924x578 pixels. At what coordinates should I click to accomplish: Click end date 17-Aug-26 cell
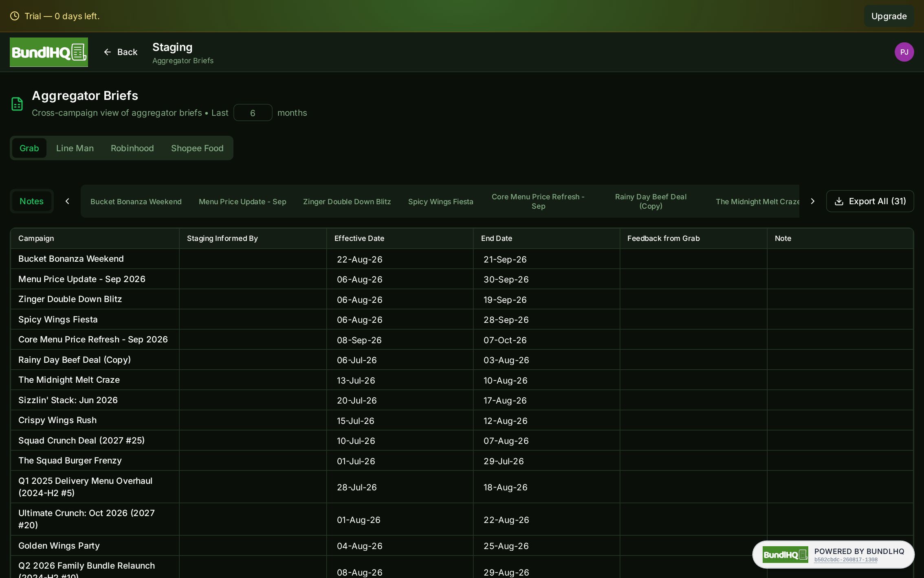pos(547,400)
